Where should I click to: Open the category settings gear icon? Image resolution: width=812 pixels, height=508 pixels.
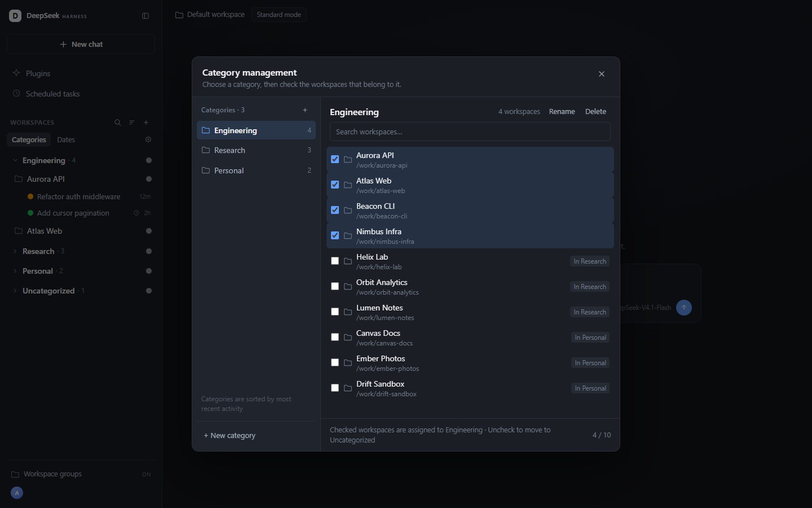pyautogui.click(x=148, y=139)
